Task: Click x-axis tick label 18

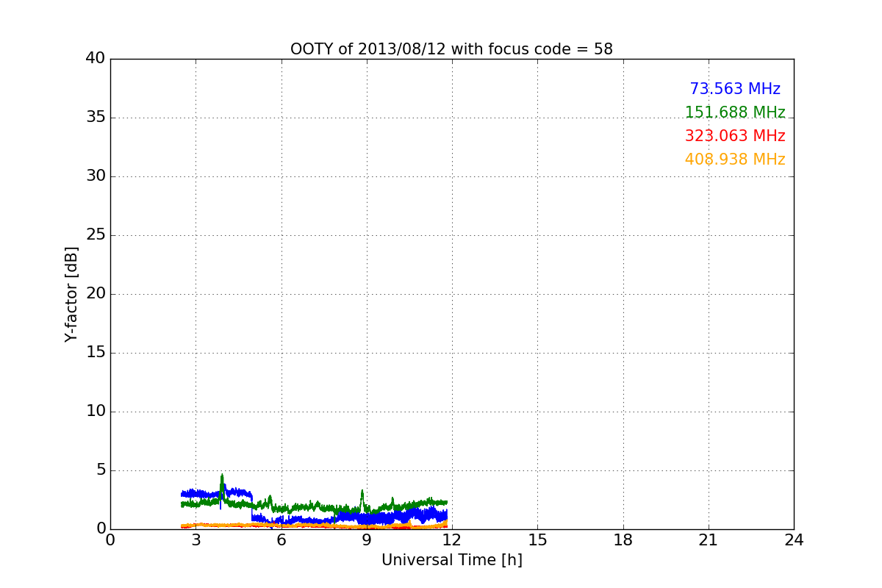Action: tap(623, 540)
